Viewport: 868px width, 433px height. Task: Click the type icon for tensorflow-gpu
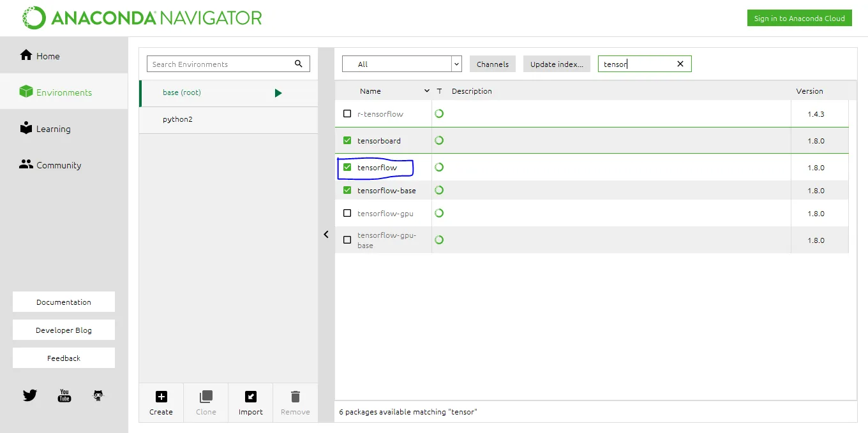point(439,213)
